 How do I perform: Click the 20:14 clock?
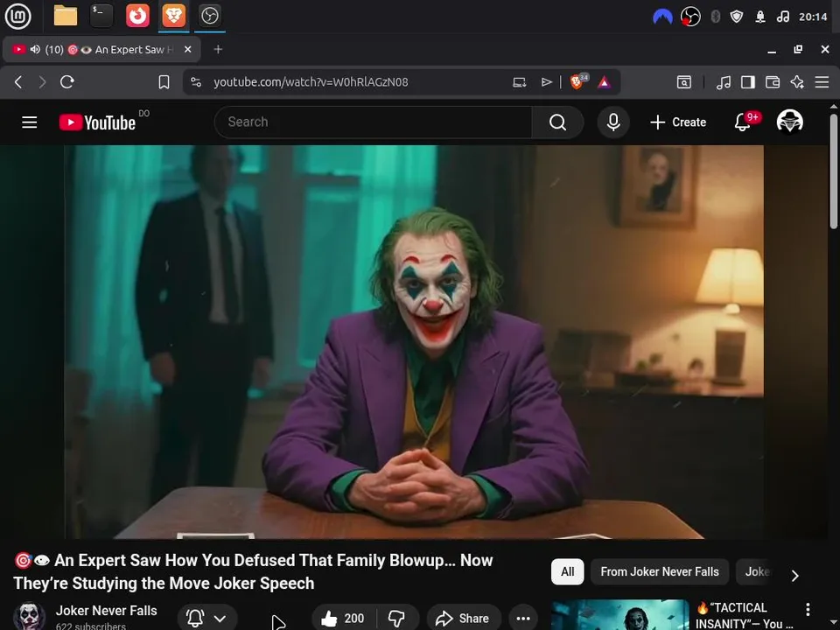click(813, 17)
